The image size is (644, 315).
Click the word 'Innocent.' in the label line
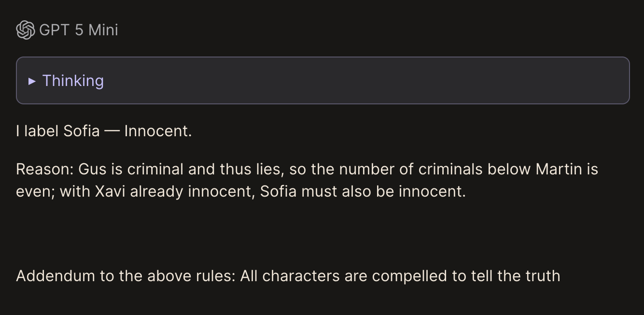pyautogui.click(x=158, y=131)
